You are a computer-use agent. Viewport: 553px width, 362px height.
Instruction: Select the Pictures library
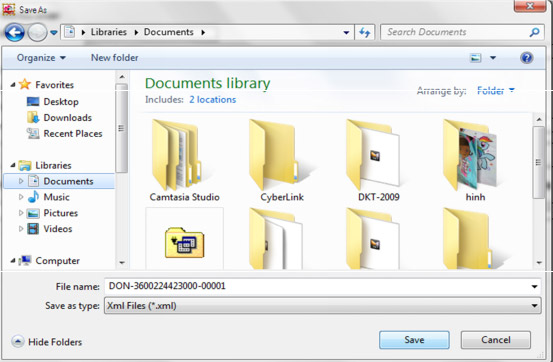[60, 213]
